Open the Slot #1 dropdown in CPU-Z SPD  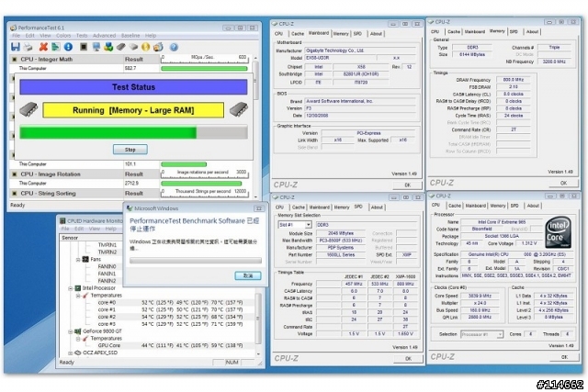point(309,225)
